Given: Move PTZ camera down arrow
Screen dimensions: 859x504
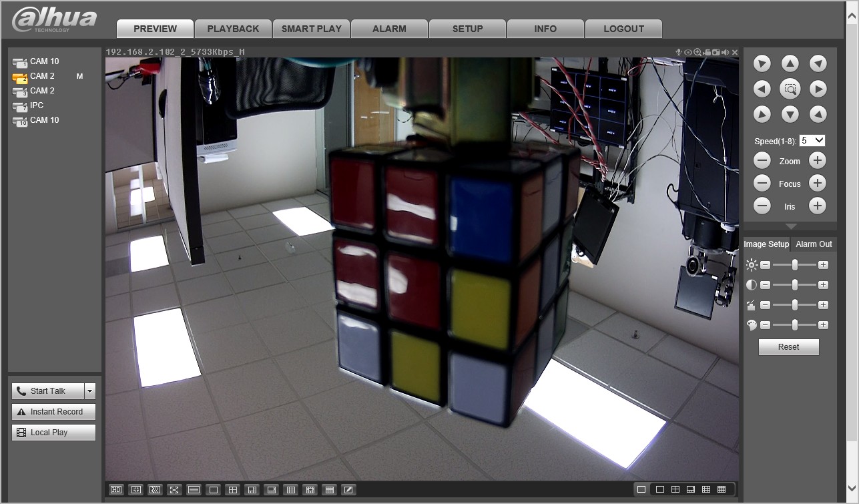Looking at the screenshot, I should click(x=790, y=114).
